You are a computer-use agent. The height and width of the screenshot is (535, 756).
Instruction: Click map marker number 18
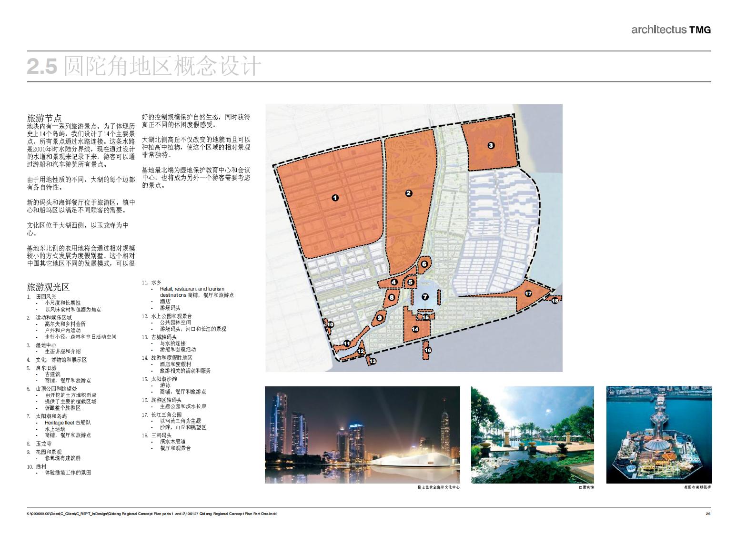pyautogui.click(x=554, y=301)
